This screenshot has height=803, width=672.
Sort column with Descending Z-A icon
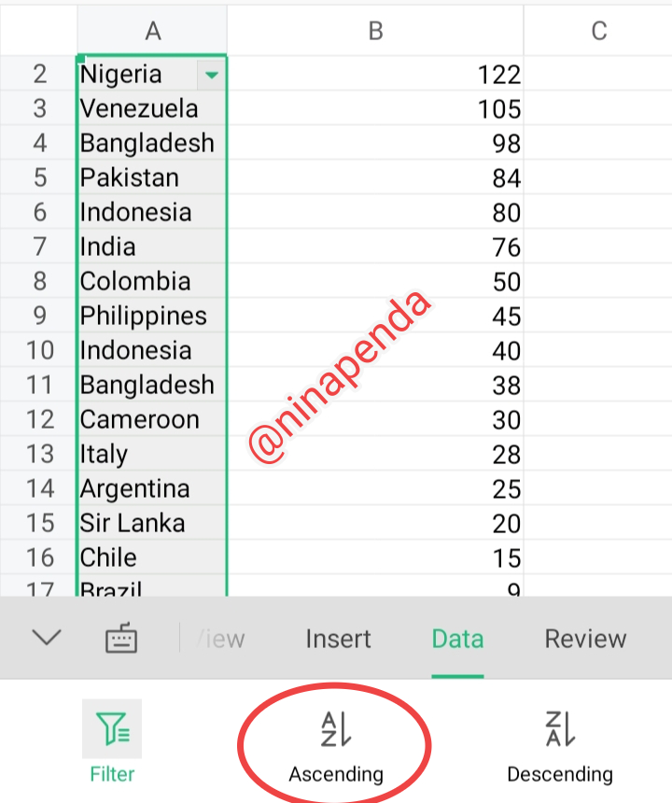coord(559,729)
